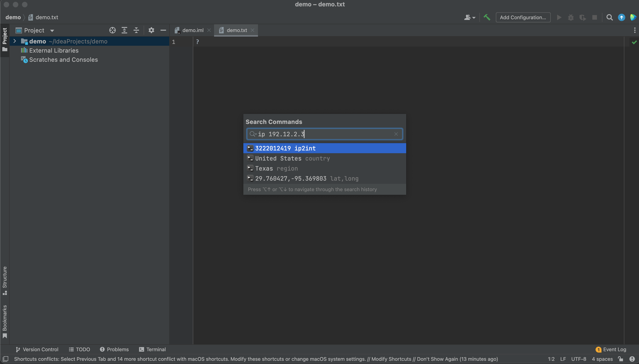
Task: Open the TODO tool window
Action: tap(79, 349)
